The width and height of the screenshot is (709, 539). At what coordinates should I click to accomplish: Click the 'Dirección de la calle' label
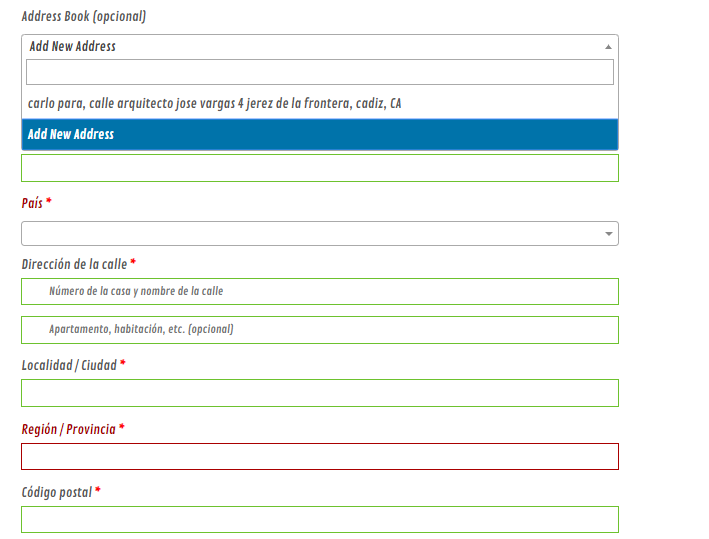(x=74, y=264)
